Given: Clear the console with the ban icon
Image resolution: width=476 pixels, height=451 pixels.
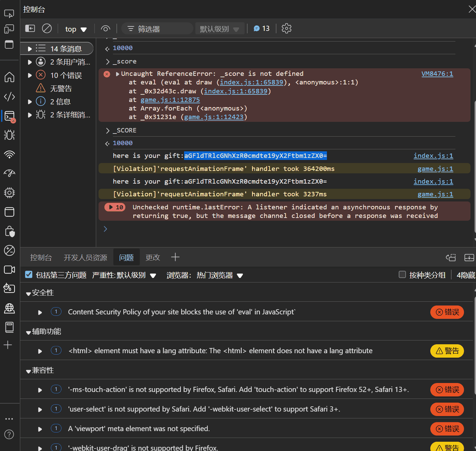Looking at the screenshot, I should click(47, 28).
